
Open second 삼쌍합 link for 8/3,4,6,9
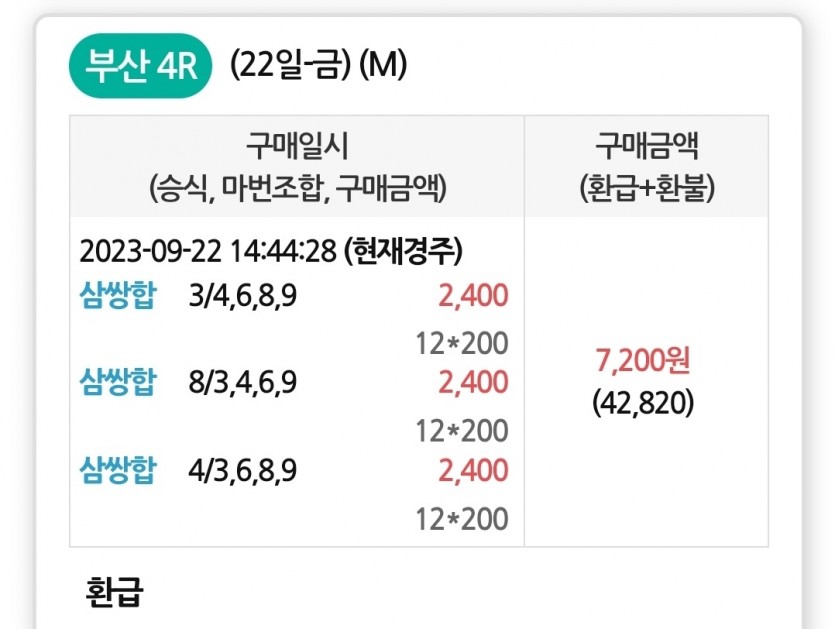[118, 382]
